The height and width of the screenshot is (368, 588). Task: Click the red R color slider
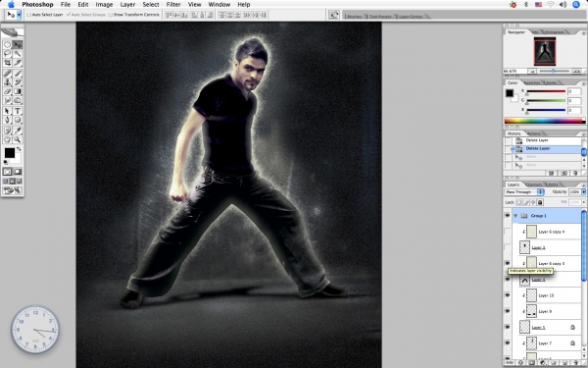coord(546,91)
